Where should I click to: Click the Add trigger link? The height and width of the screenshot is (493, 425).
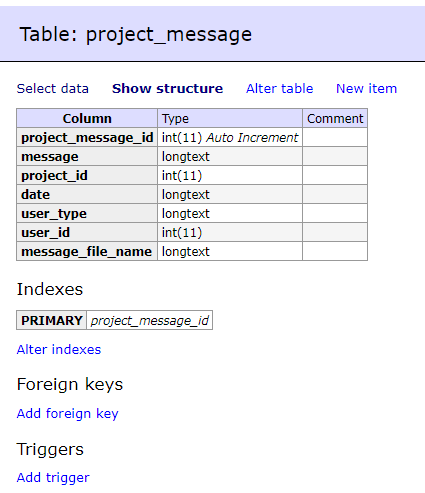(53, 478)
